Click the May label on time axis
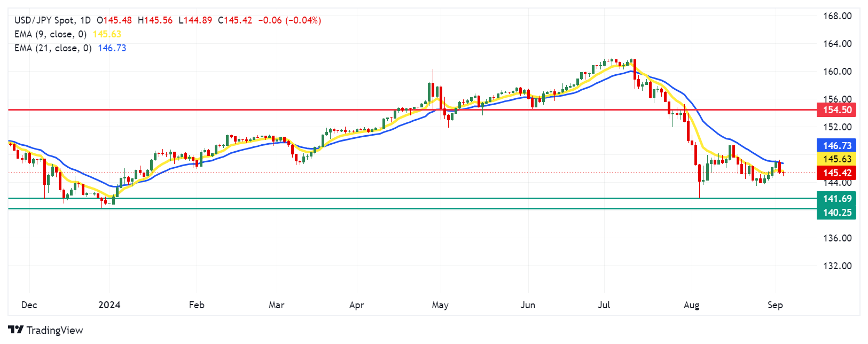The width and height of the screenshot is (868, 344). [440, 305]
